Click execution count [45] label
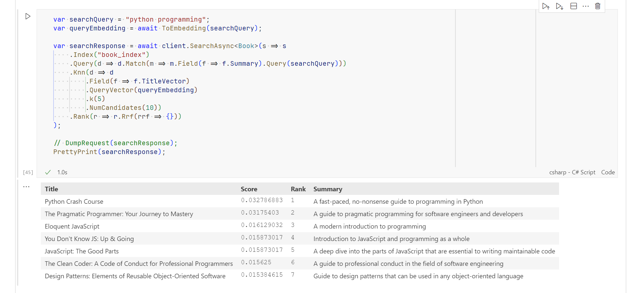Viewport: 644px width, 293px height. tap(28, 172)
